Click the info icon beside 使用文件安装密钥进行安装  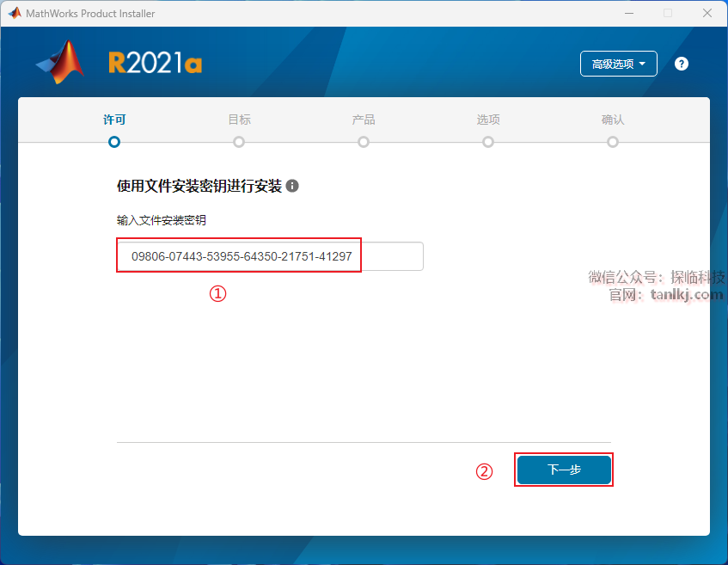click(292, 186)
